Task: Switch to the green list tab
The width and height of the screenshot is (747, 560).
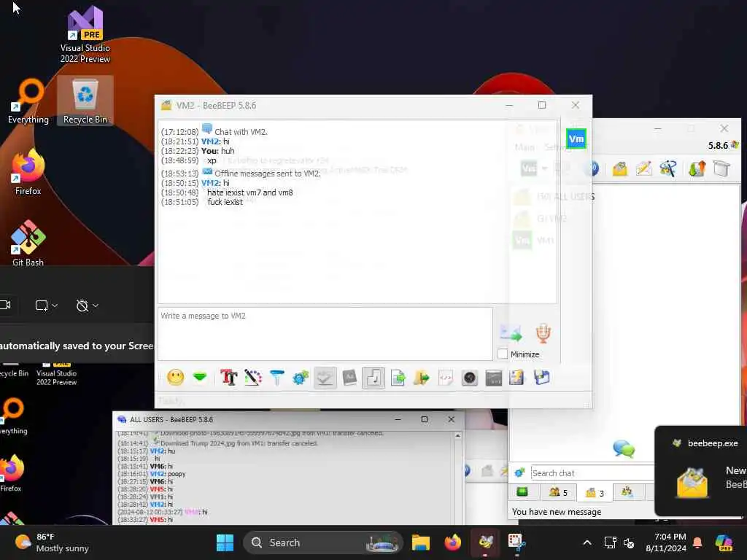Action: click(522, 492)
